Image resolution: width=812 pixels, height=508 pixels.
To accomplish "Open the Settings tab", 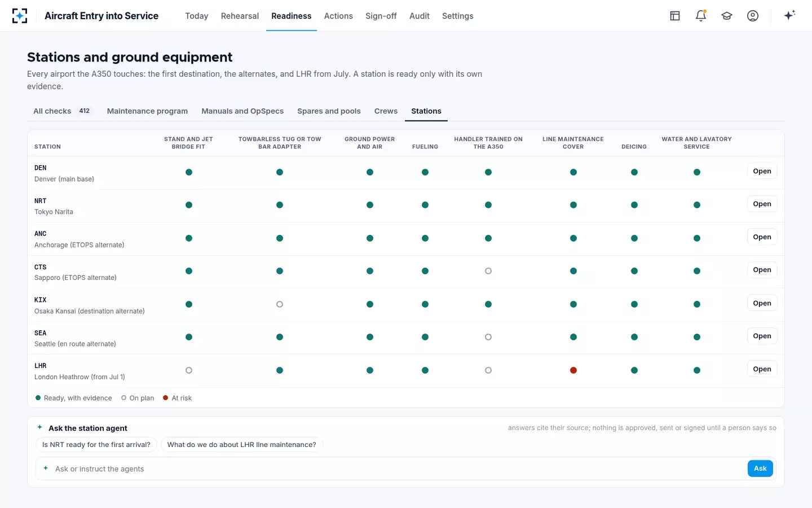I will pos(458,16).
